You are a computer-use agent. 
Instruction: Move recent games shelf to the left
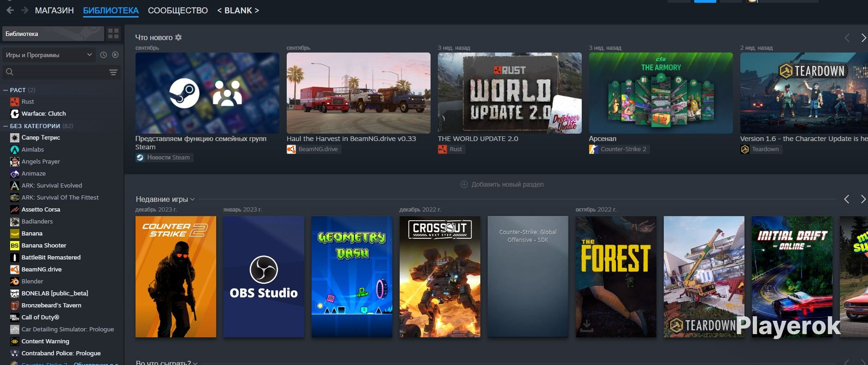847,199
